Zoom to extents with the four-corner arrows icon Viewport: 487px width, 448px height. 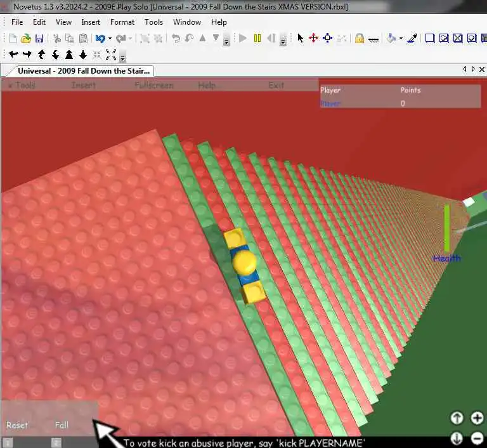111,55
